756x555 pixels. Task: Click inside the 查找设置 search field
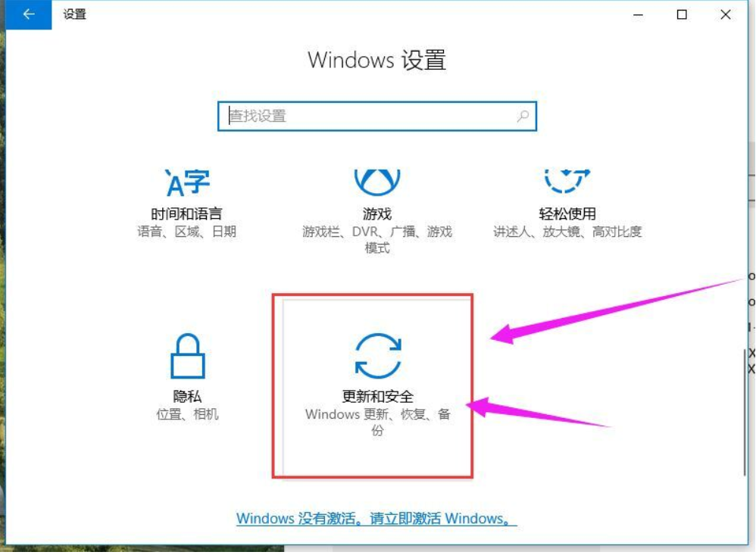[377, 116]
